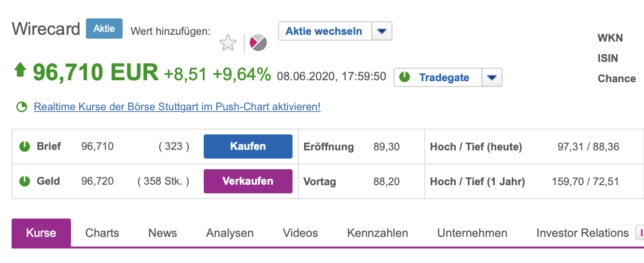Switch to the Charts tab
This screenshot has height=263, width=644.
click(102, 233)
